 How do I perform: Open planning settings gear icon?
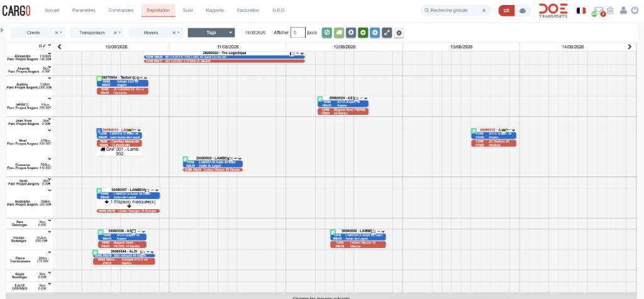(x=399, y=33)
